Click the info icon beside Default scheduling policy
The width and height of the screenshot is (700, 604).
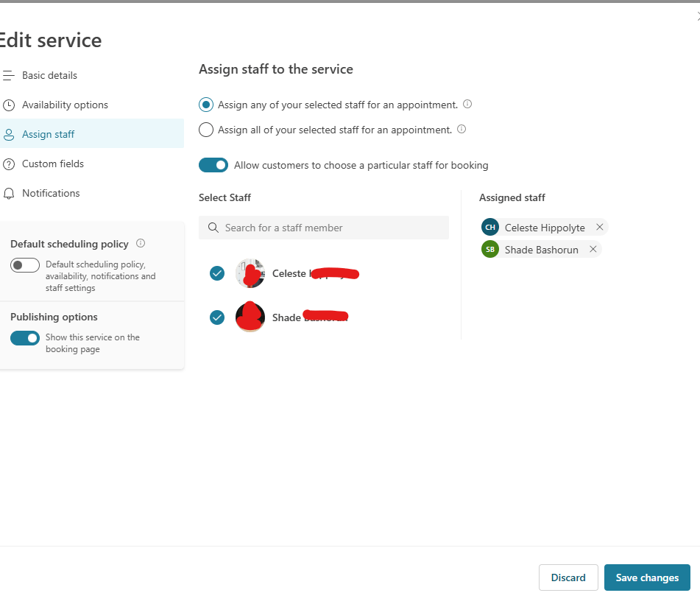141,244
